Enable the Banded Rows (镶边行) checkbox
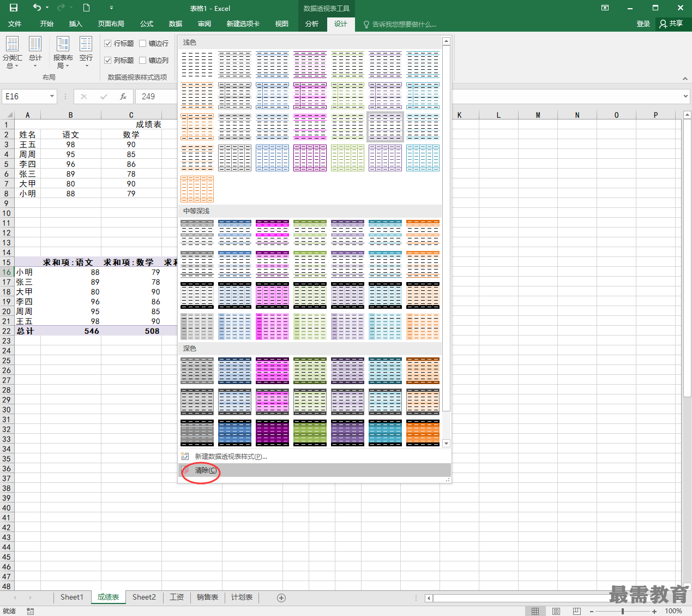This screenshot has width=692, height=616. [x=143, y=43]
